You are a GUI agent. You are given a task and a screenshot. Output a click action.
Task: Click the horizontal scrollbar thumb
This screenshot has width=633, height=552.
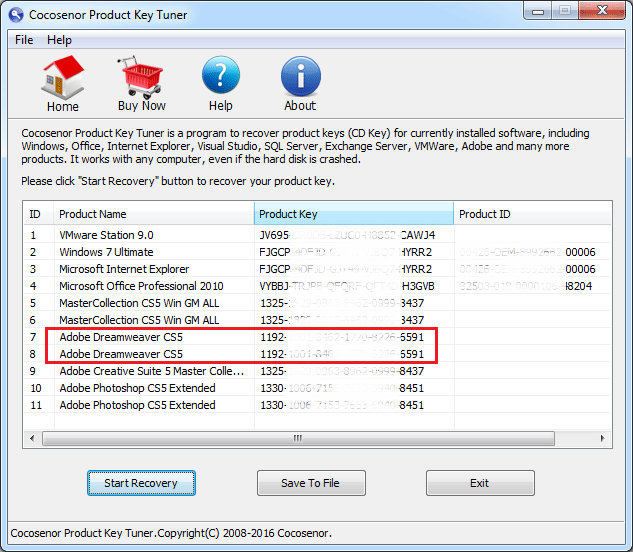click(x=298, y=438)
